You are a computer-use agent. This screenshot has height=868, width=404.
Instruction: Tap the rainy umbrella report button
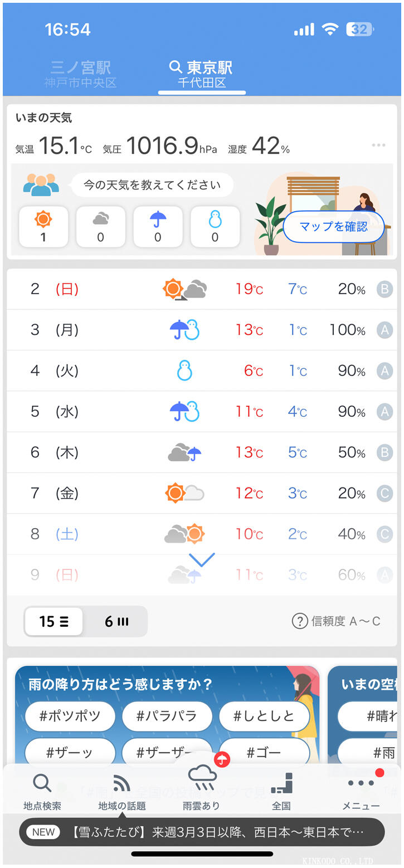pyautogui.click(x=158, y=226)
